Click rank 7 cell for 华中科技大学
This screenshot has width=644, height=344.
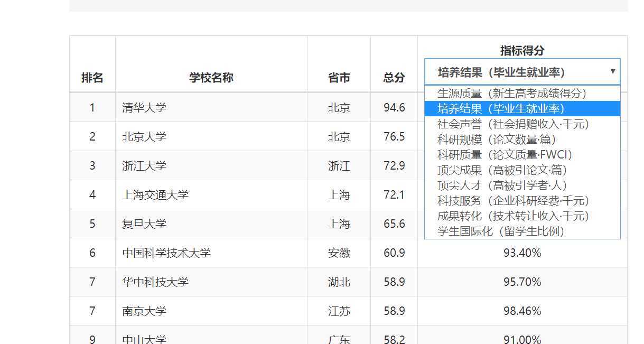tap(92, 282)
